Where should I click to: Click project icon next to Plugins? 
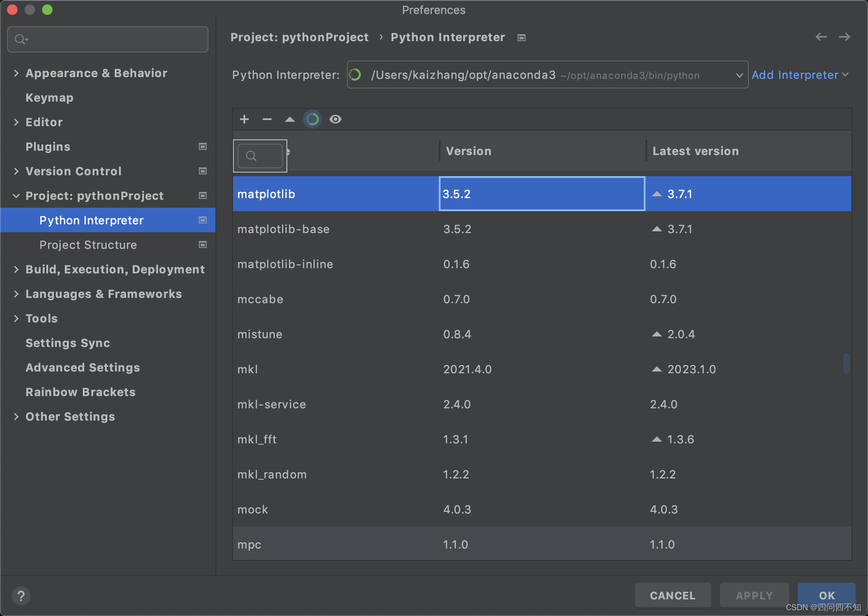click(x=203, y=146)
